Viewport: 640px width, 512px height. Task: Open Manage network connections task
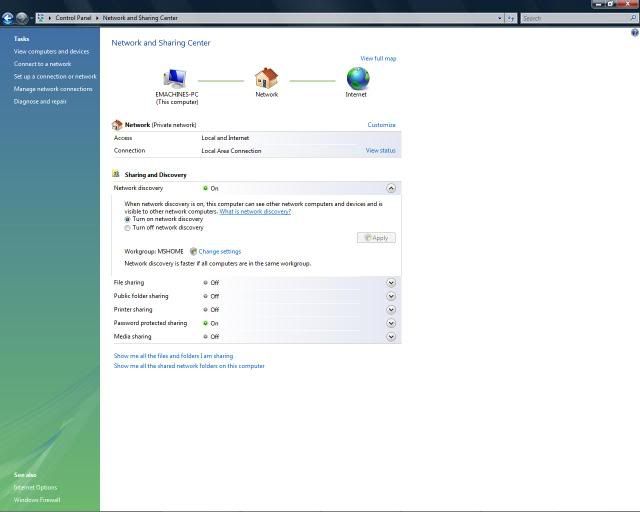point(53,89)
